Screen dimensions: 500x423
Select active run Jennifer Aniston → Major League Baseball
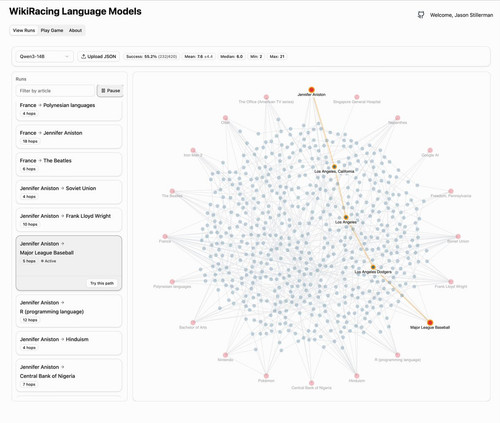click(x=69, y=263)
